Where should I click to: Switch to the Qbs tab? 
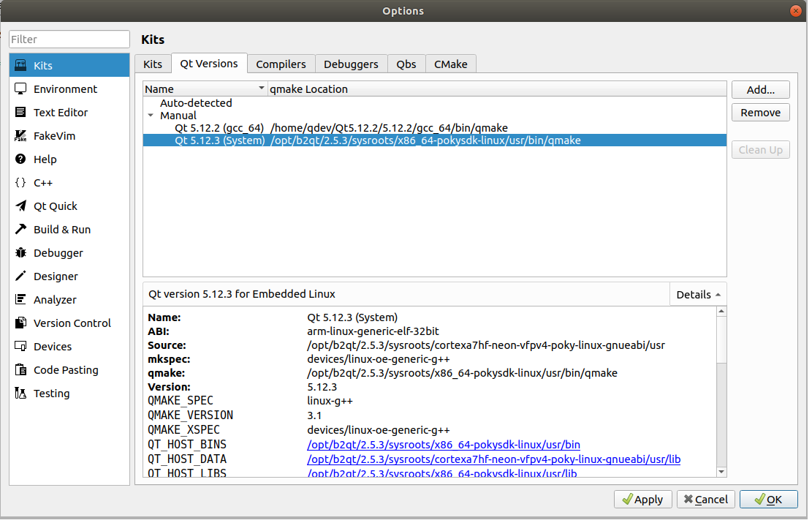(406, 64)
